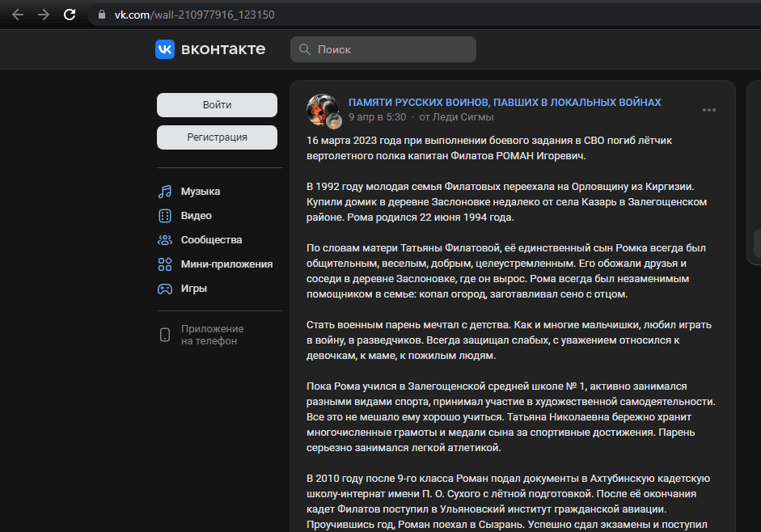
Task: Click line 'Пока Рома учился в Залегощенской'
Action: click(x=497, y=386)
